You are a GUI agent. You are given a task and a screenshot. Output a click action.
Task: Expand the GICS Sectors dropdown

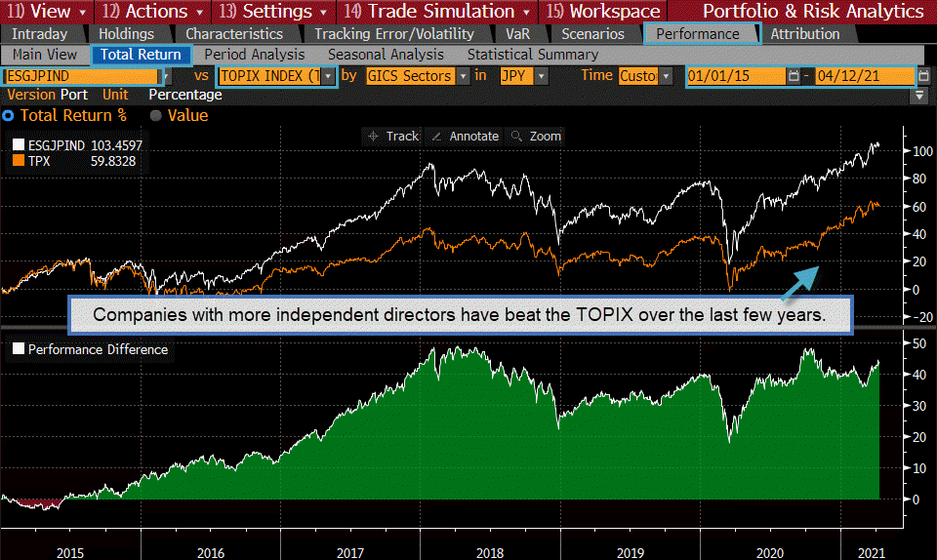click(463, 76)
